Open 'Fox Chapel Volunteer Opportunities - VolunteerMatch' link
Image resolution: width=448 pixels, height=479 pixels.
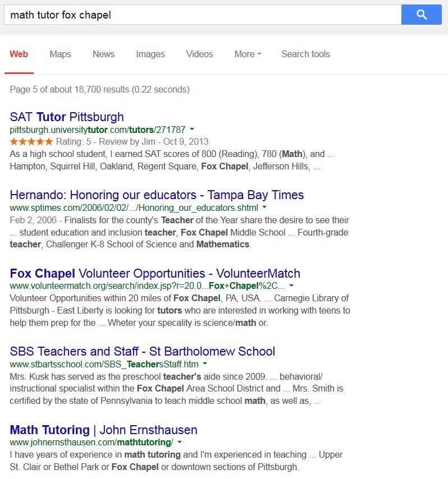point(155,273)
